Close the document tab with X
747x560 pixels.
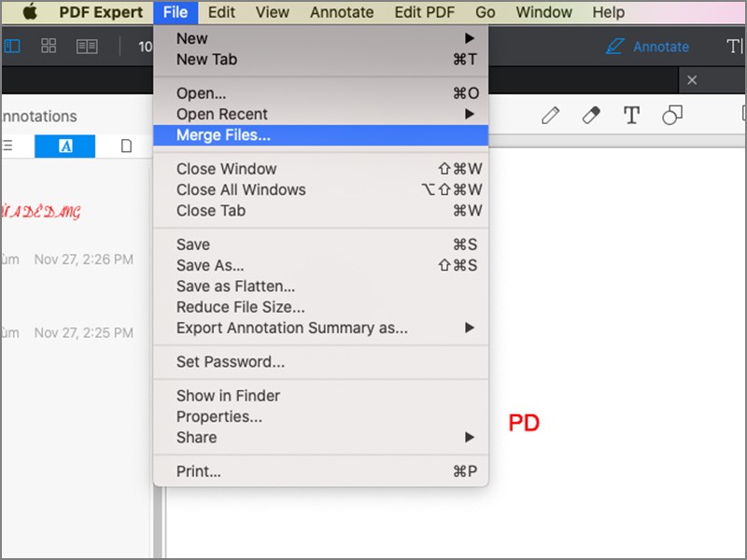(692, 80)
